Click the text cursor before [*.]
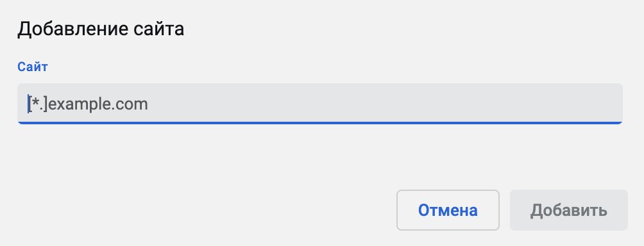The image size is (644, 246). (x=29, y=104)
